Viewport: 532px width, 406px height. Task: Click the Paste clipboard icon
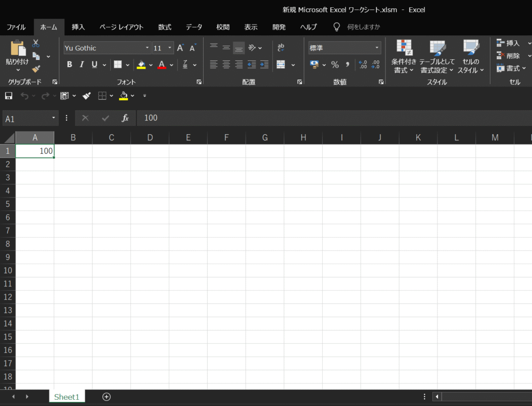[x=18, y=47]
